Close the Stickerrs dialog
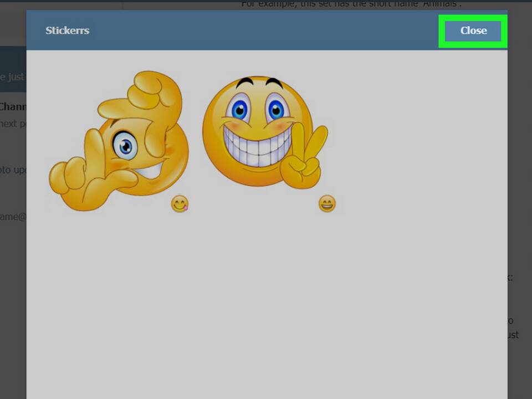 coord(473,31)
